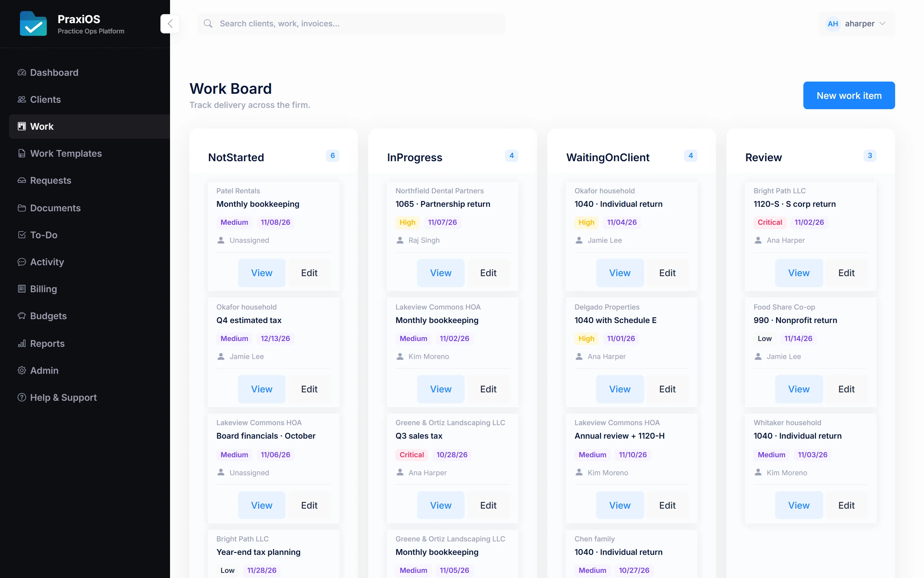The width and height of the screenshot is (924, 578).
Task: Click the Help & Support question icon
Action: click(x=22, y=398)
